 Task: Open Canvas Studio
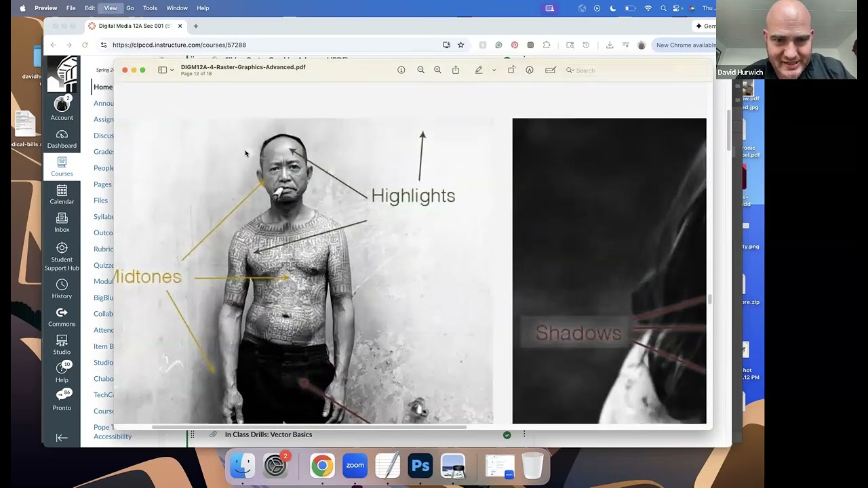click(62, 345)
